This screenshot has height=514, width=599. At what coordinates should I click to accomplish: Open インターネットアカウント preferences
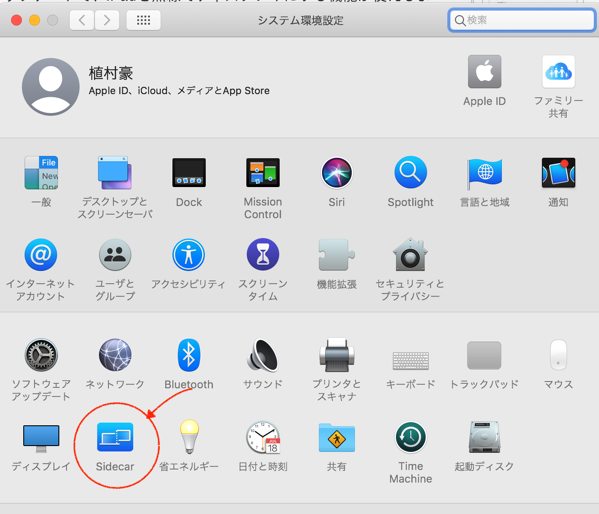tap(41, 255)
